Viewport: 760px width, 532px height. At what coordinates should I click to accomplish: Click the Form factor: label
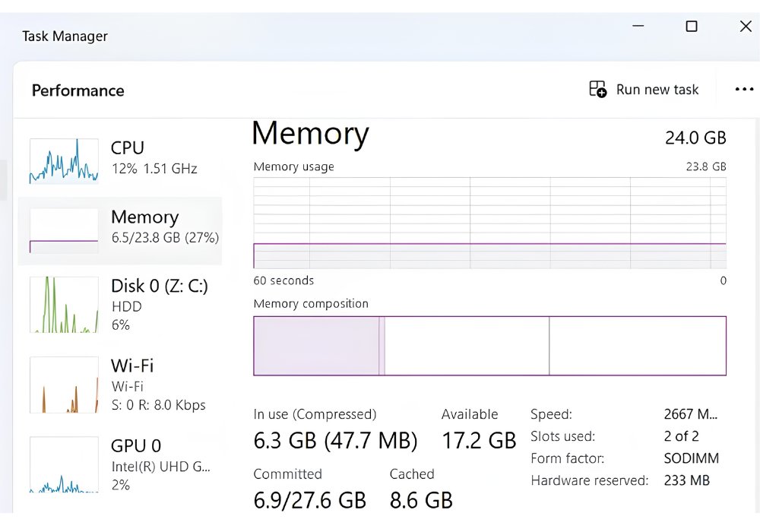567,458
